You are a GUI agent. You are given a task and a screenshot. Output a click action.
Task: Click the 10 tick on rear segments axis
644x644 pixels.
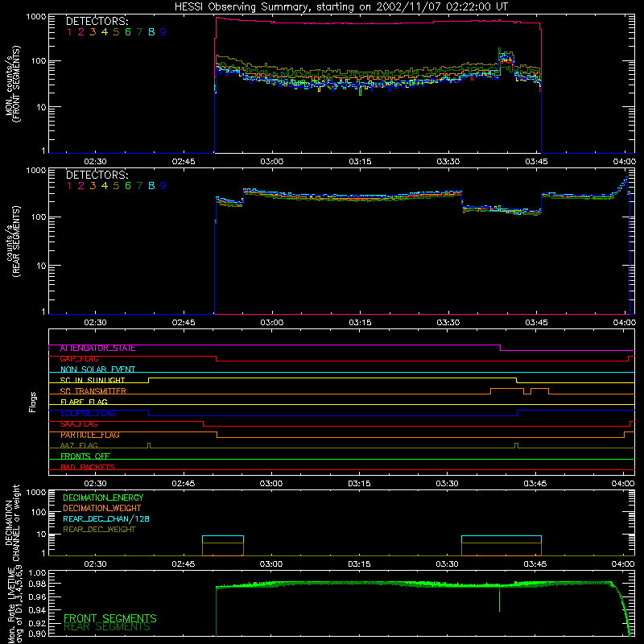tap(41, 266)
